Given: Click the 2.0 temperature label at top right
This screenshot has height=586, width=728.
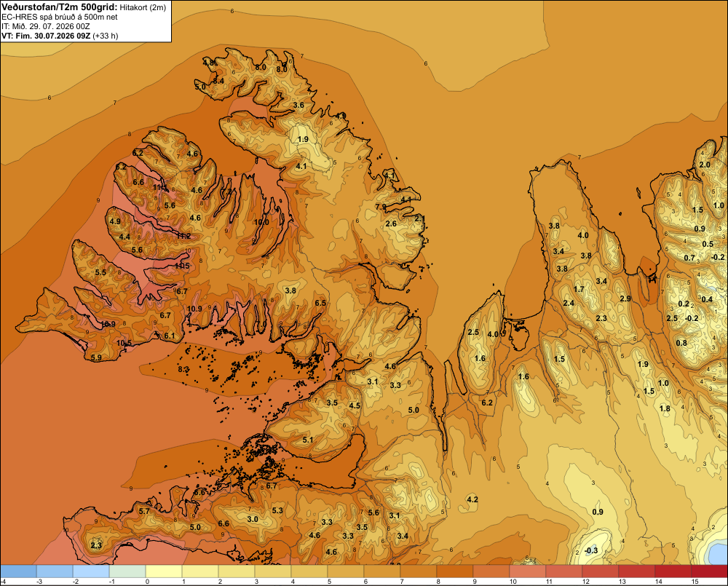Looking at the screenshot, I should (x=705, y=165).
